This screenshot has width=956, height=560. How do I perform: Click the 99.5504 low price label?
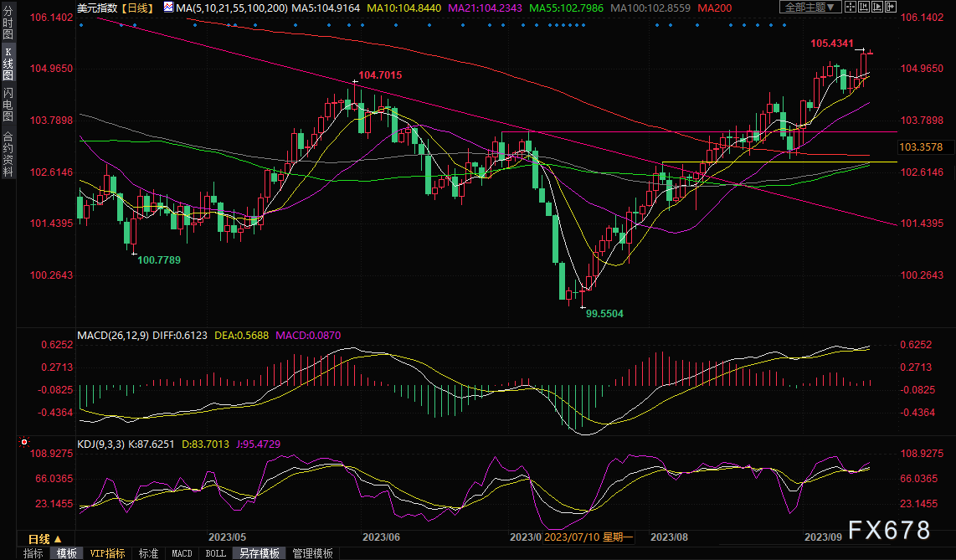[x=604, y=313]
